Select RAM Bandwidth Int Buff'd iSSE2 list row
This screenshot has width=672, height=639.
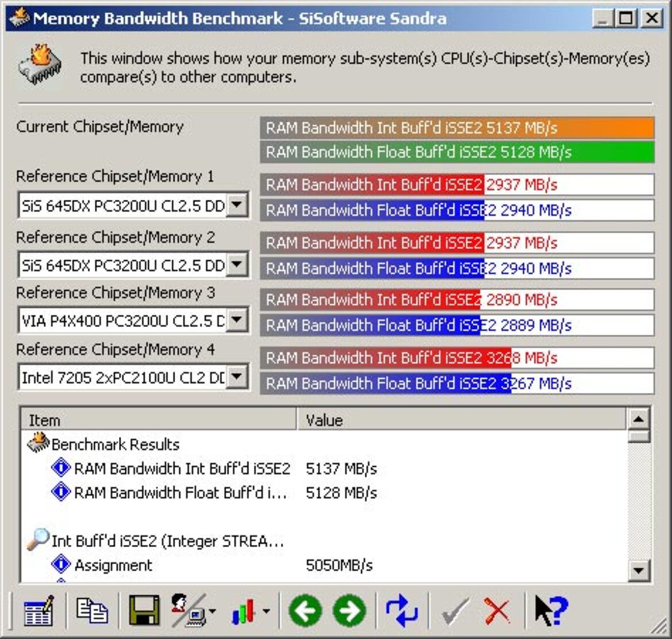(x=182, y=468)
